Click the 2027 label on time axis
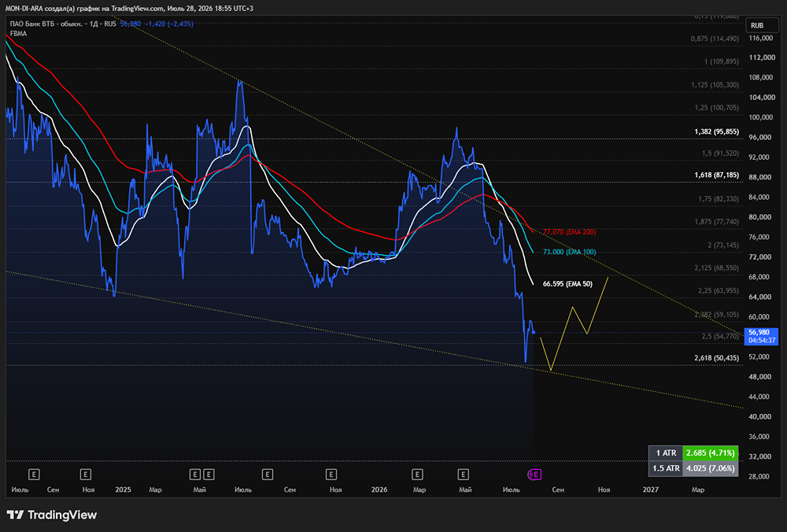 coord(651,490)
